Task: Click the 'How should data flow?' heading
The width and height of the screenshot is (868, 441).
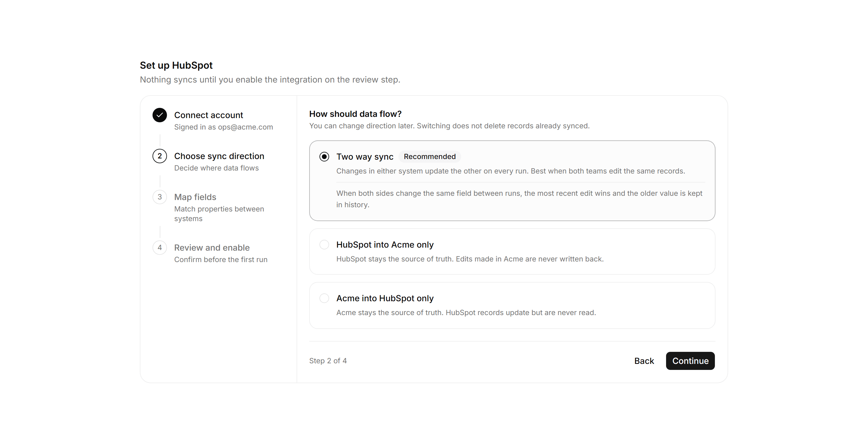Action: 355,114
